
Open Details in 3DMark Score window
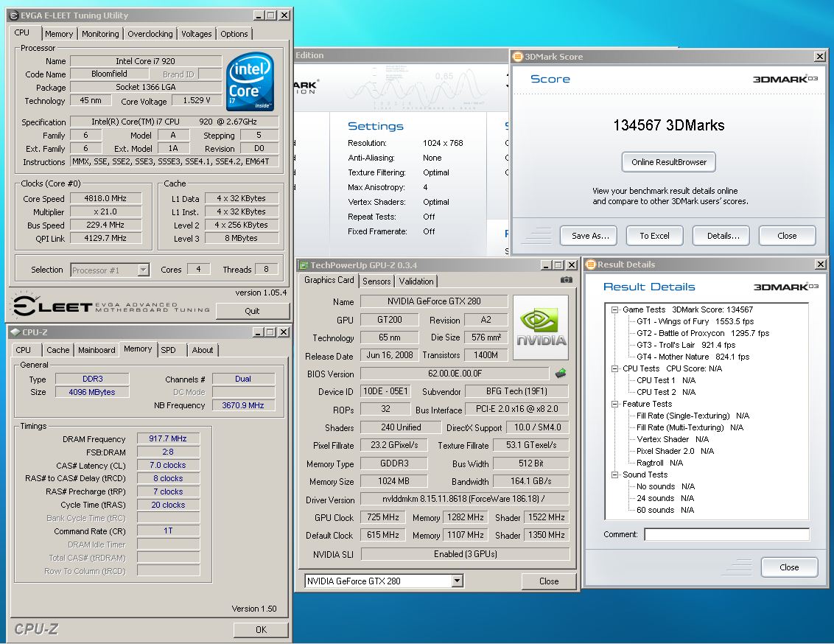pos(721,236)
